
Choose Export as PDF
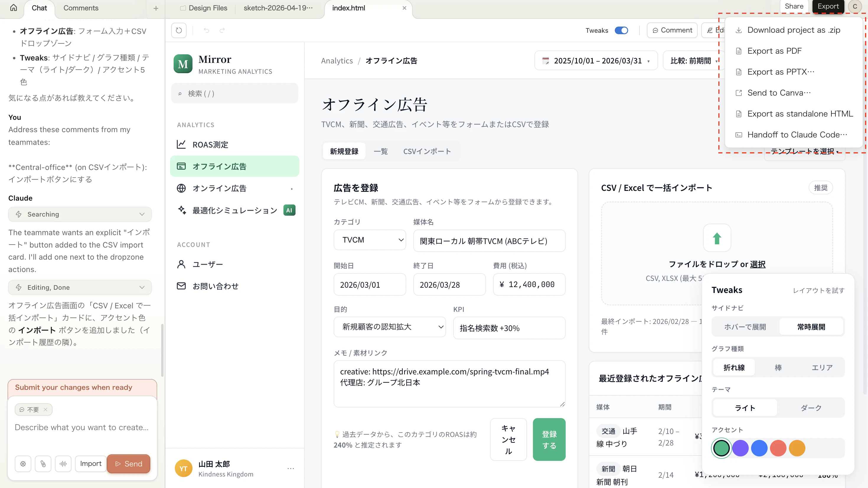[794, 51]
